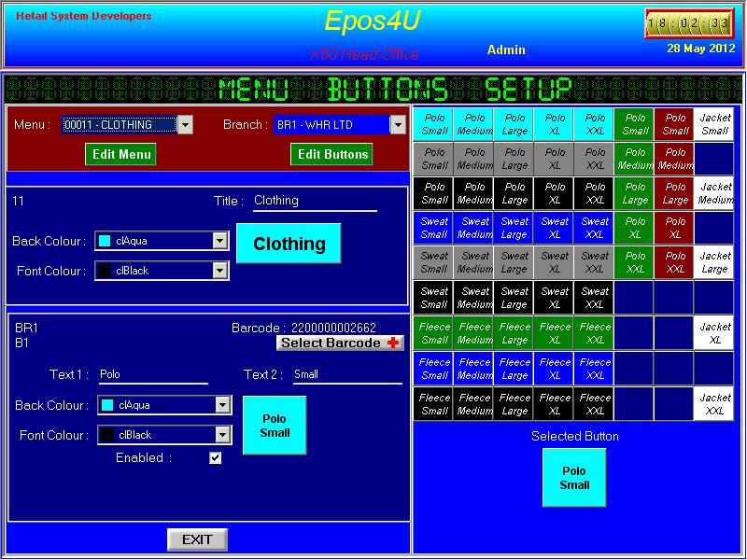Screen dimensions: 747x560
Task: Expand the Branch dropdown BR1 - WHR LTD
Action: pyautogui.click(x=398, y=125)
